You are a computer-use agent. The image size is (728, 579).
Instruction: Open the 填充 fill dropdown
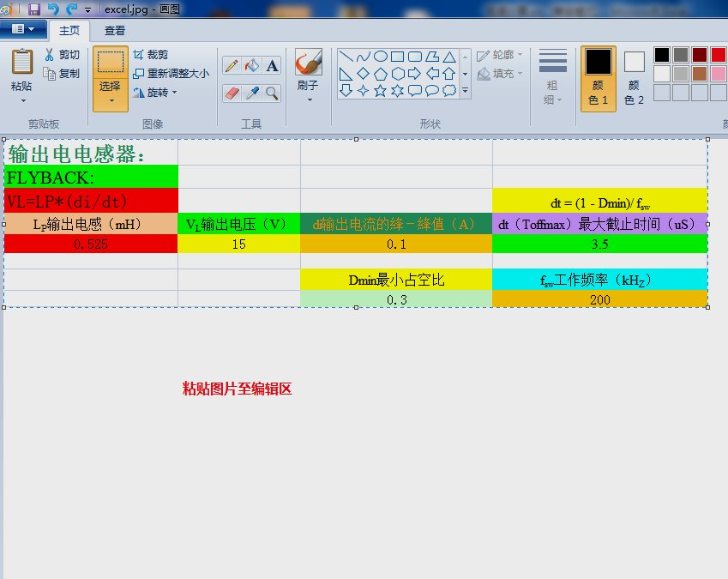click(x=500, y=74)
